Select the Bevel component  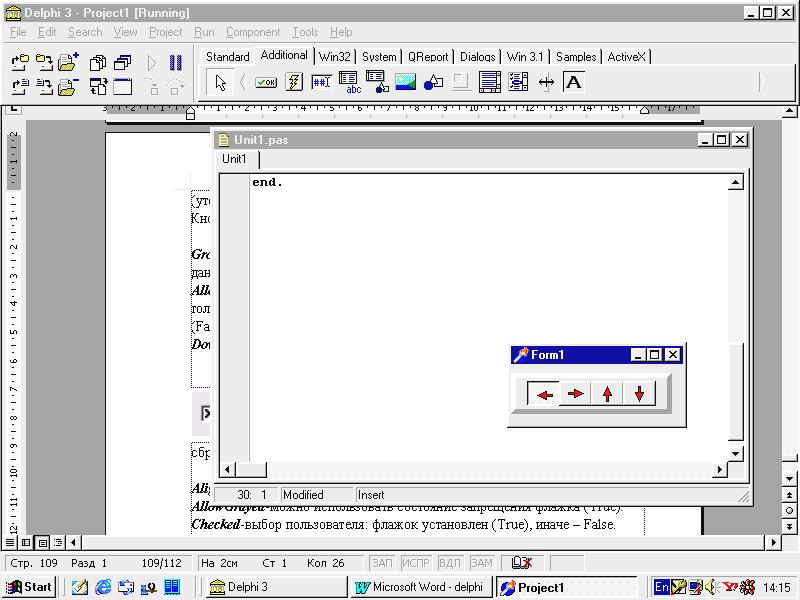pyautogui.click(x=461, y=82)
